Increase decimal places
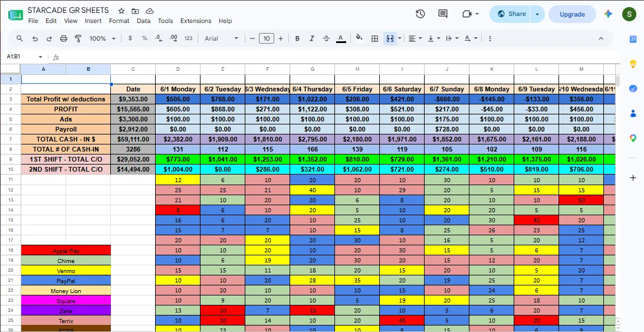 (x=173, y=38)
